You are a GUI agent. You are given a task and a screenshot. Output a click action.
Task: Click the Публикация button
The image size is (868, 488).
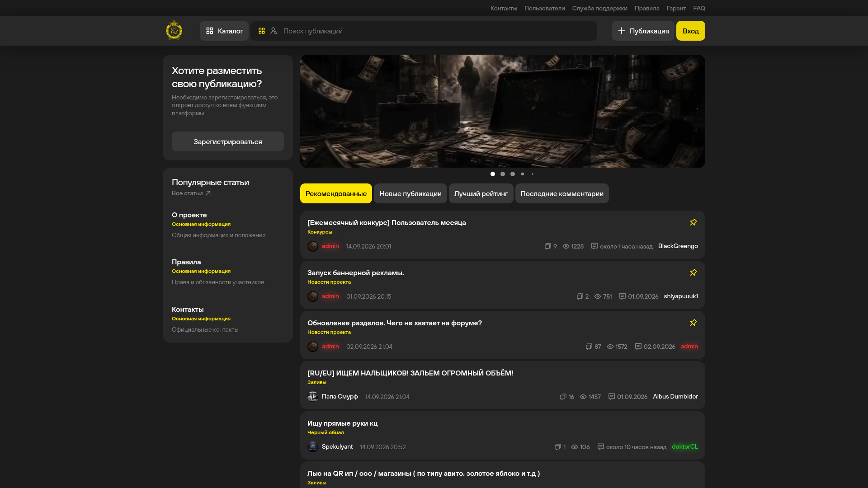point(643,31)
